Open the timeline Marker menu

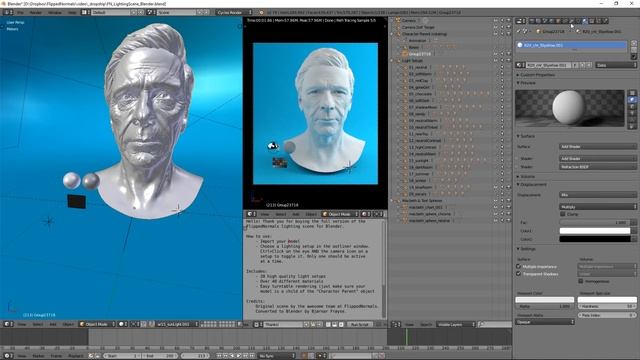(38, 356)
